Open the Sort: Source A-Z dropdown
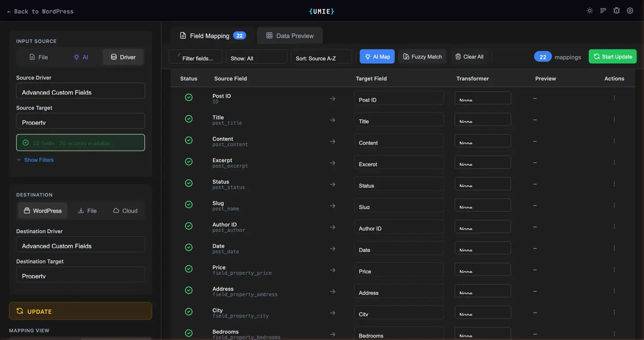This screenshot has width=644, height=340. click(322, 57)
